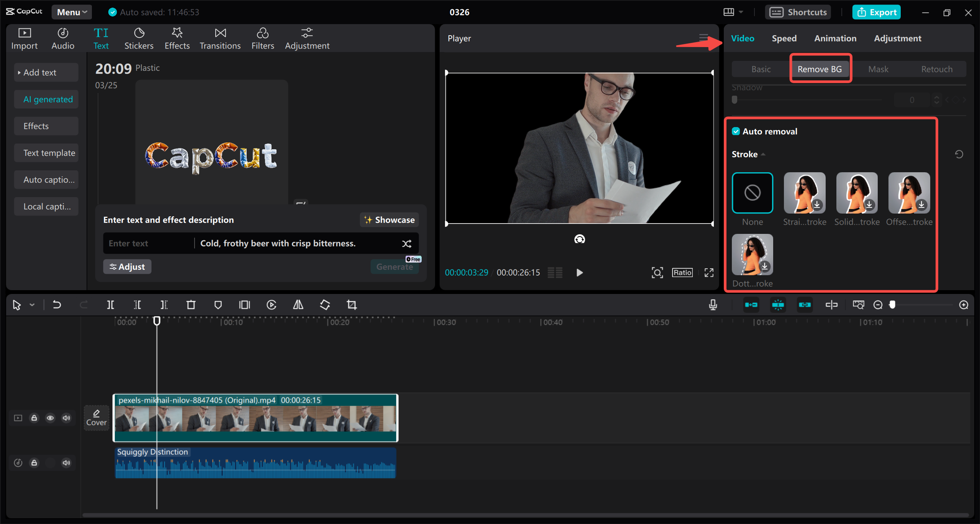Click the Delete trash icon in timeline toolbar
The image size is (980, 524).
(191, 305)
